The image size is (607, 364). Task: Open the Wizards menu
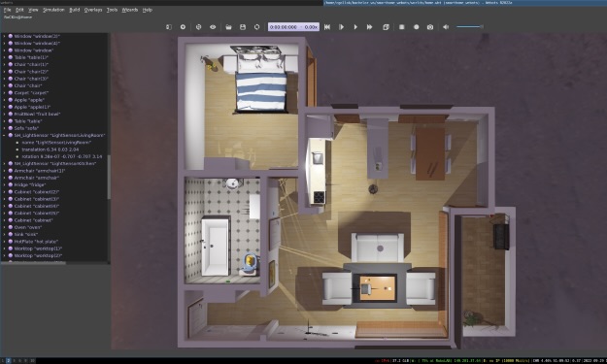130,10
